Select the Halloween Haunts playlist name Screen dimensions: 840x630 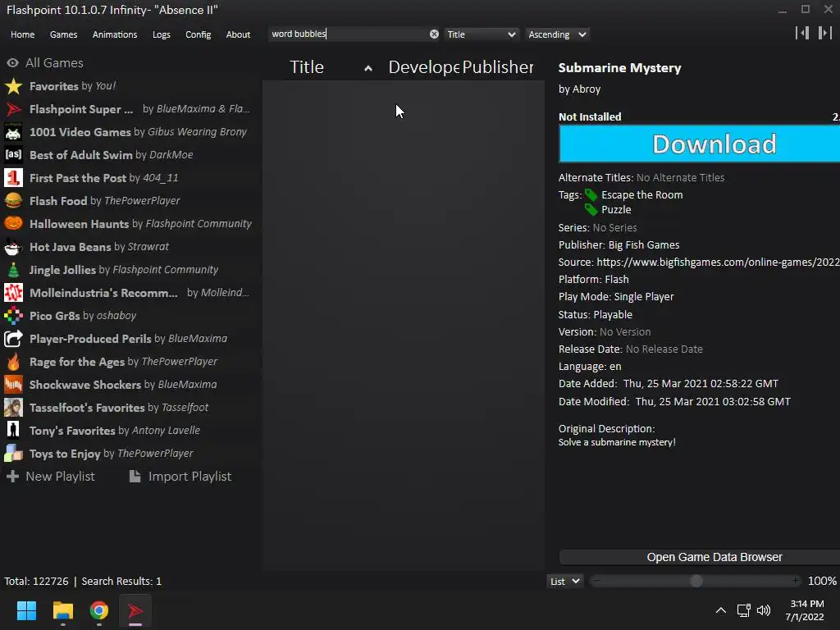(x=80, y=224)
